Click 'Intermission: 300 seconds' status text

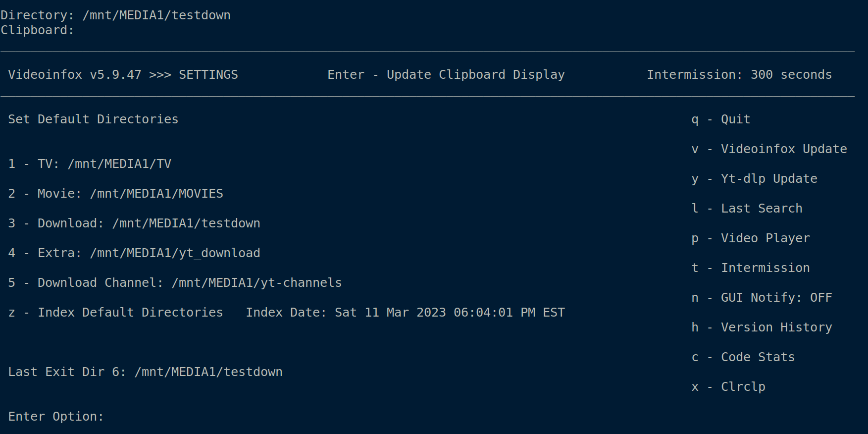click(x=740, y=75)
